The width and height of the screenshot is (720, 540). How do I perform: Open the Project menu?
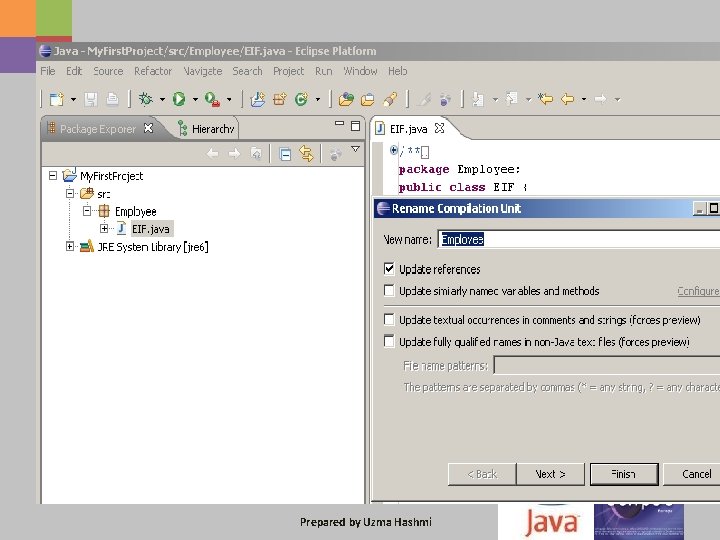tap(288, 71)
